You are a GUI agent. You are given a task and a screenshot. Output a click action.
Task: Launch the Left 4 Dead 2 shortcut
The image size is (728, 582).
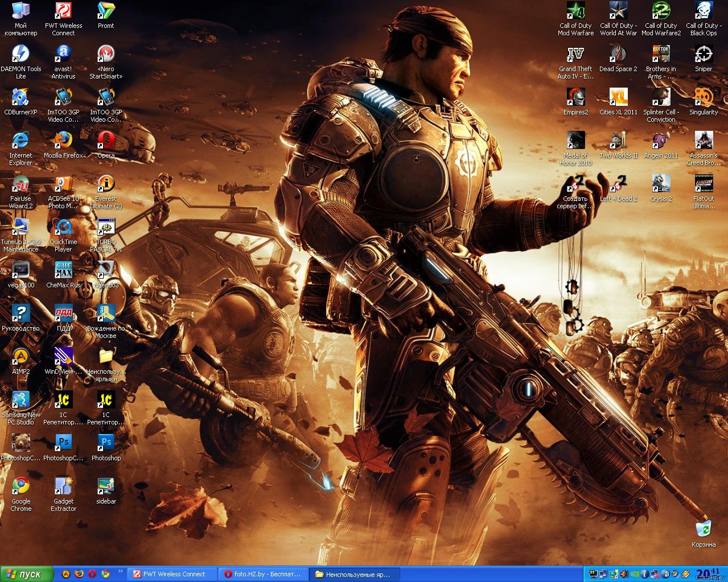click(x=618, y=188)
